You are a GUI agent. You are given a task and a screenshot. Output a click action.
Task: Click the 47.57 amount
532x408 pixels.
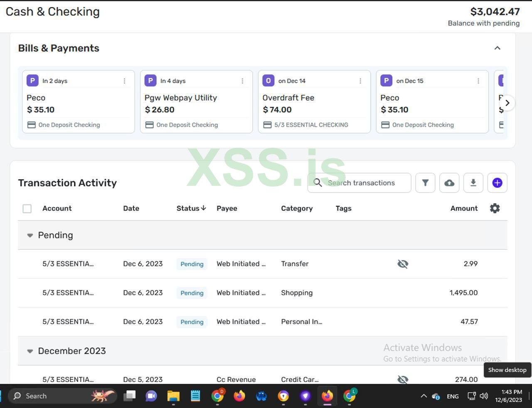(469, 322)
